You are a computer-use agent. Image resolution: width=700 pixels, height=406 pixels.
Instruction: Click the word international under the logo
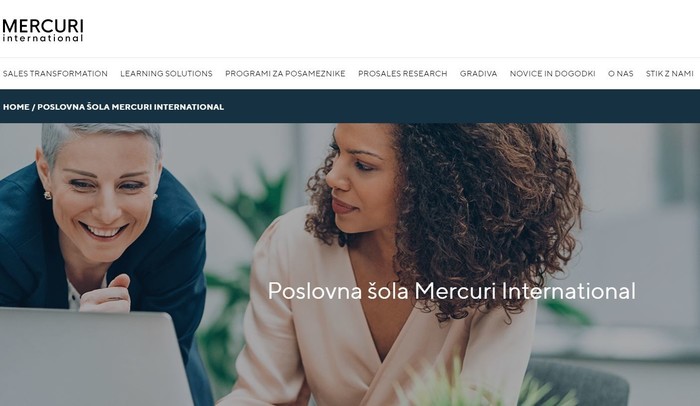point(43,38)
